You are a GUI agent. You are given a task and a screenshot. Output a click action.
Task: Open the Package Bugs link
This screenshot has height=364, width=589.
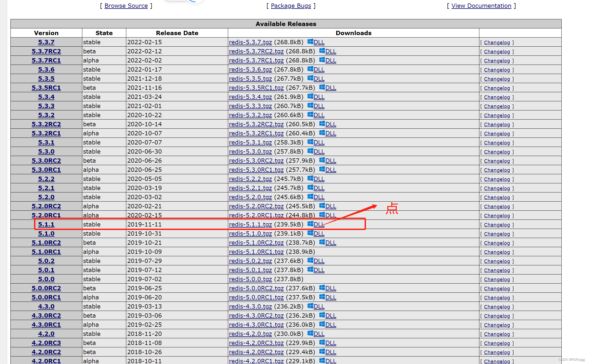coord(290,5)
